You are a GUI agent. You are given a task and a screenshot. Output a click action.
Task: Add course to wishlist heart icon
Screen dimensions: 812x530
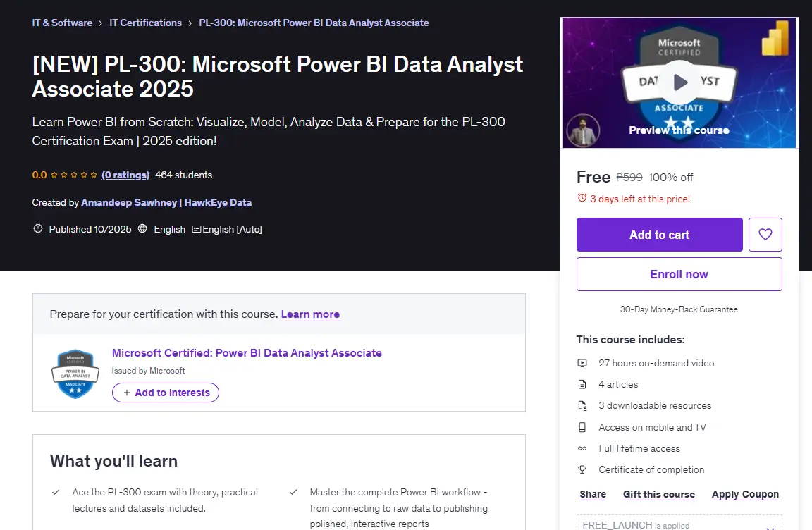tap(765, 235)
